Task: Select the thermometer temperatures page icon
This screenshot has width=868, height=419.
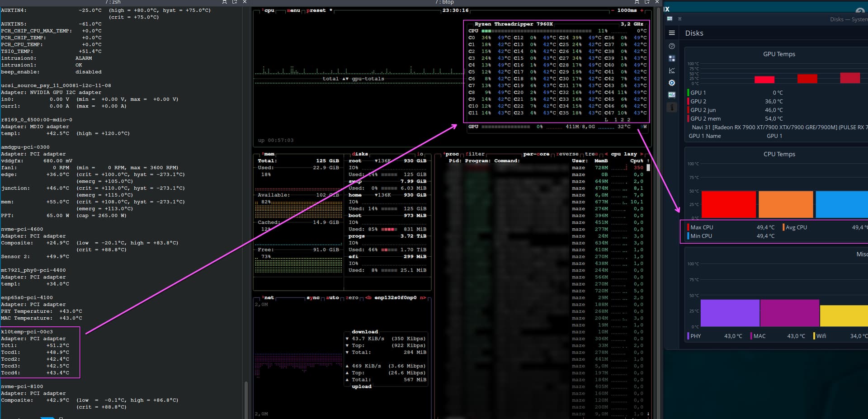Action: pyautogui.click(x=672, y=107)
